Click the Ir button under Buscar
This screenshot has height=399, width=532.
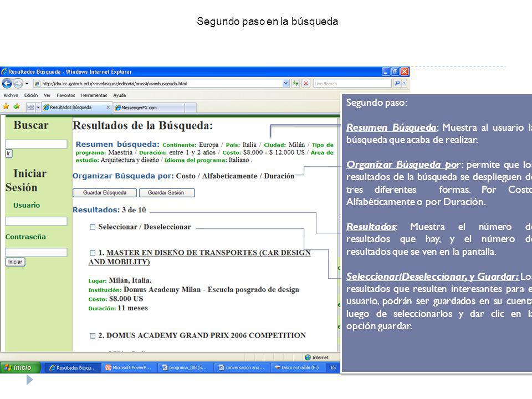(x=8, y=154)
